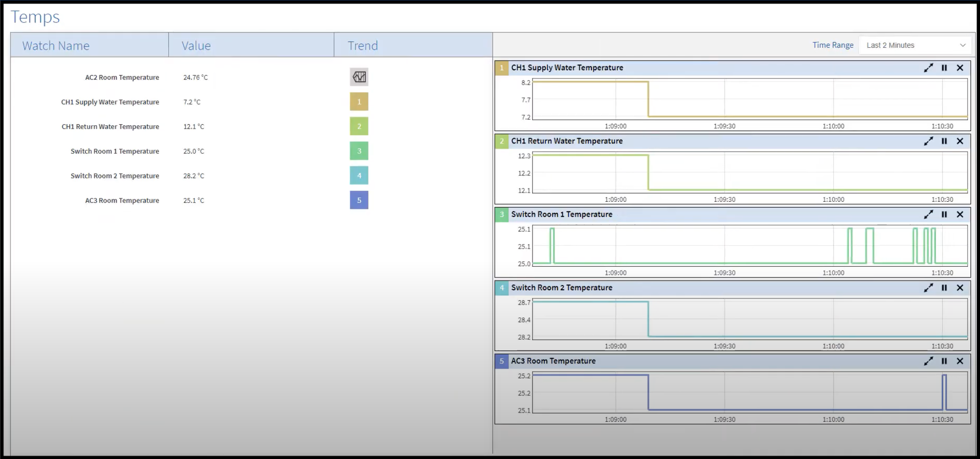Select the Switch Room 1 Temperature watch row
Image resolution: width=980 pixels, height=459 pixels.
(115, 151)
